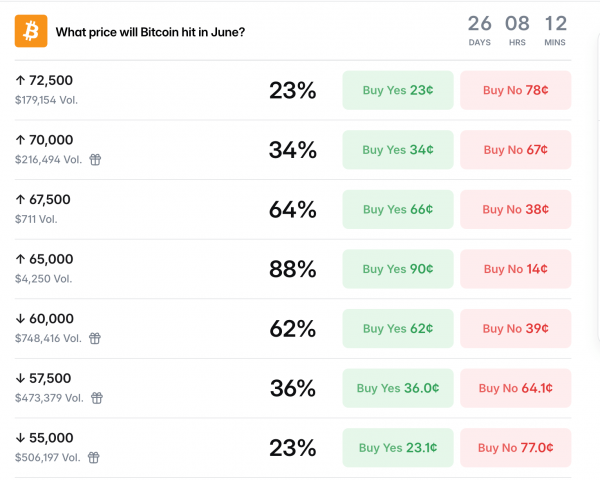Image resolution: width=600 pixels, height=480 pixels.
Task: Click the gift icon beside $748,416 Vol.
Action: coord(95,338)
